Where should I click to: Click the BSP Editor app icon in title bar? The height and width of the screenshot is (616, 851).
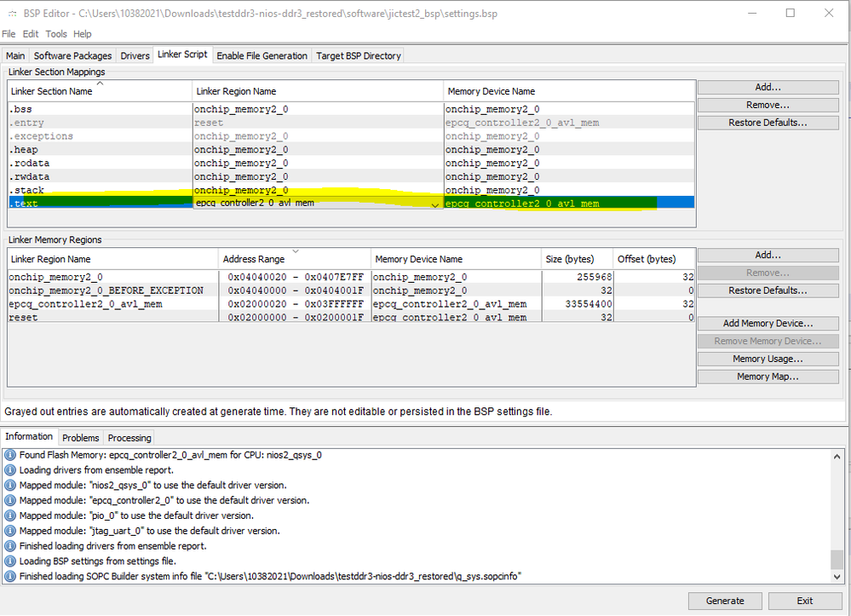click(10, 14)
